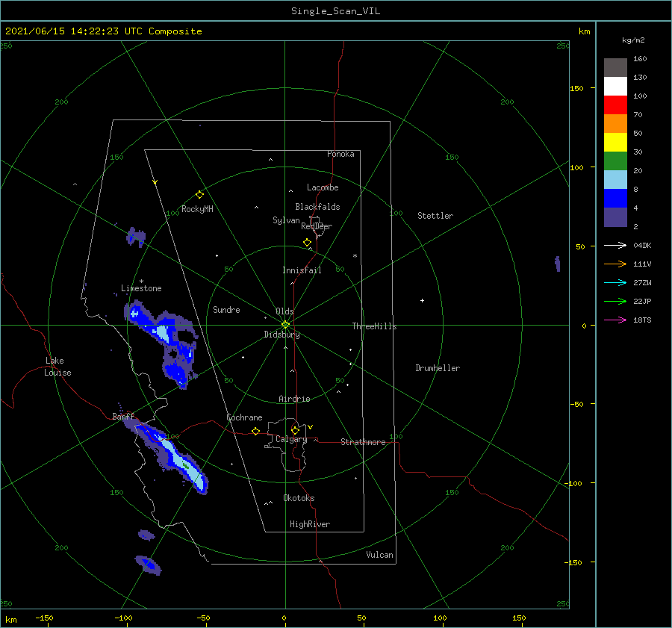Pick the green 20-30 legend swatch
Viewport: 672px width, 628px height.
click(x=615, y=161)
